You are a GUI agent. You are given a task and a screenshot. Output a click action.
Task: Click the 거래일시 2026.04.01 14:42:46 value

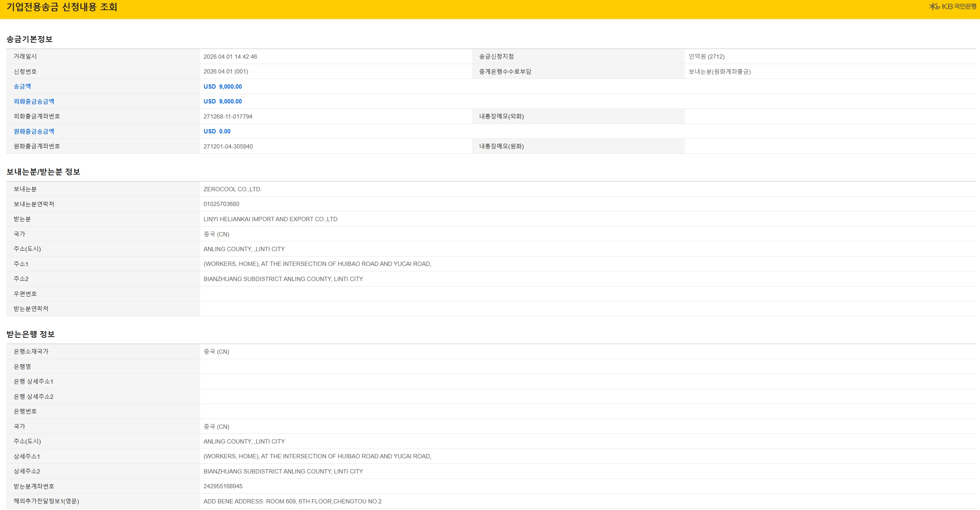pyautogui.click(x=230, y=57)
